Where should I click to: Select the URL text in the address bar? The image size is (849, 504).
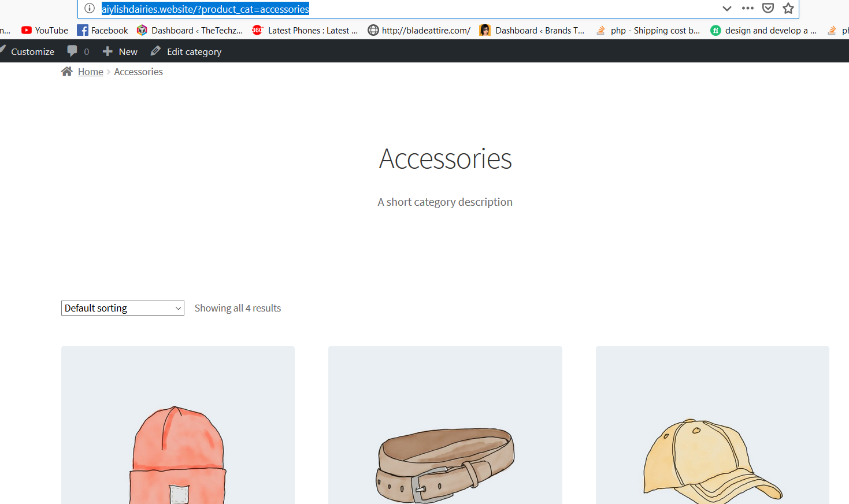(x=205, y=9)
